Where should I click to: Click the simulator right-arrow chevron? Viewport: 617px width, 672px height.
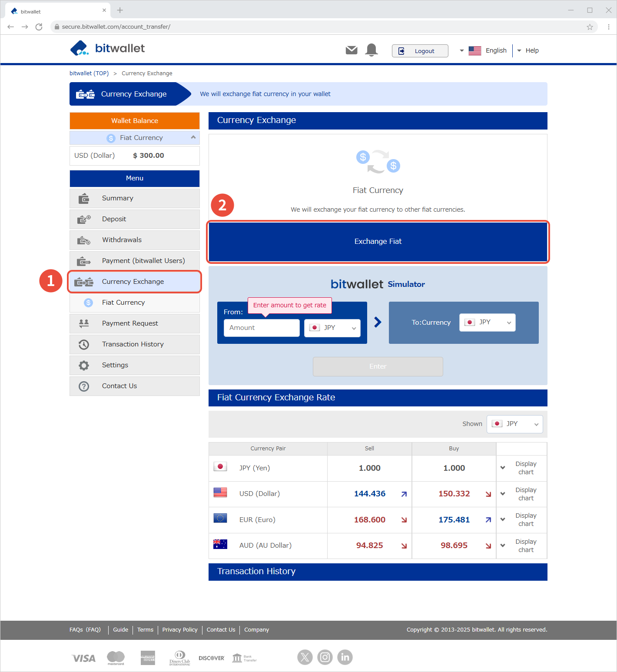pos(378,322)
